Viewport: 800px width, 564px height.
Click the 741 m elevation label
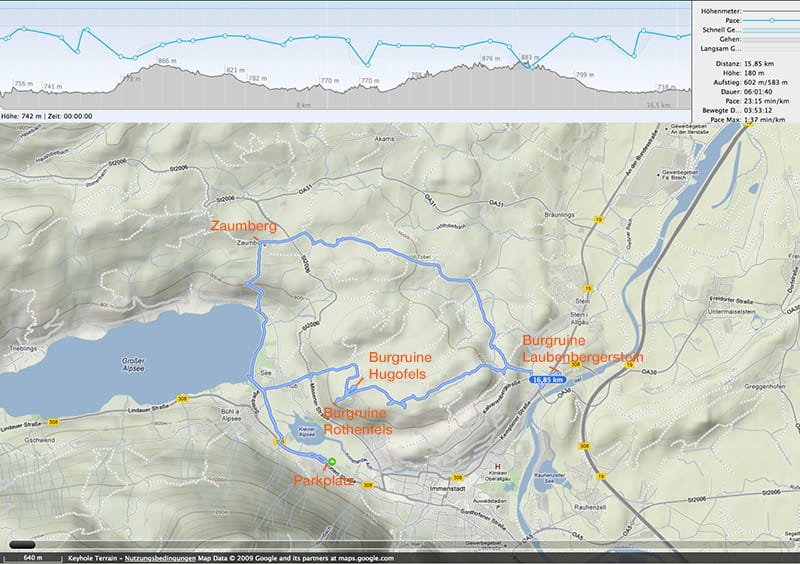pyautogui.click(x=53, y=87)
